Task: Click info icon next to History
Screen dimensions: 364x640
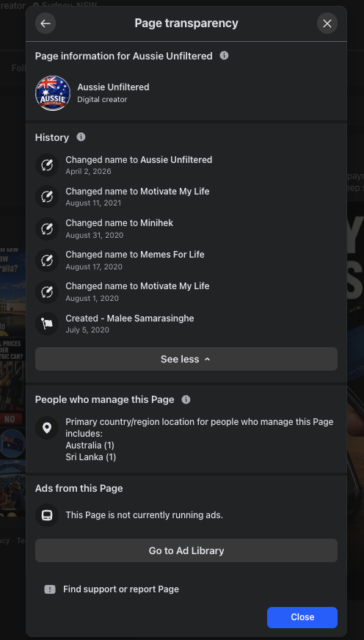Action: pyautogui.click(x=81, y=137)
